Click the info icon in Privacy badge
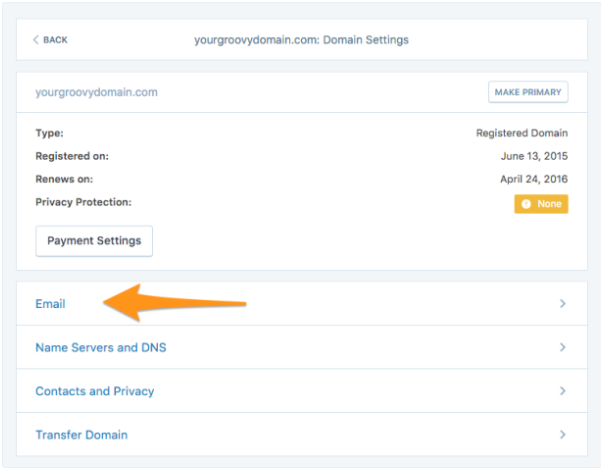 [526, 204]
